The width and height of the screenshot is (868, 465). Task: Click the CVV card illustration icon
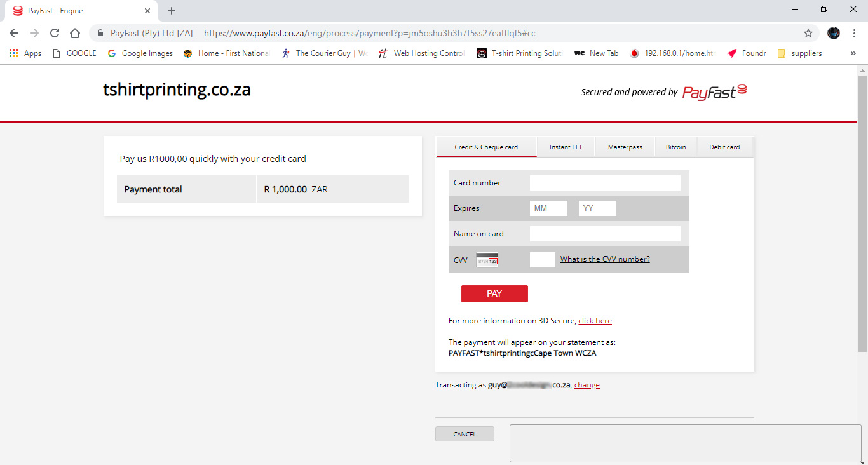click(487, 259)
